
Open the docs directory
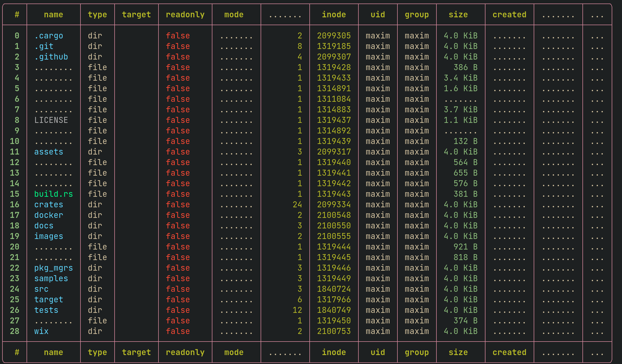[x=44, y=225]
